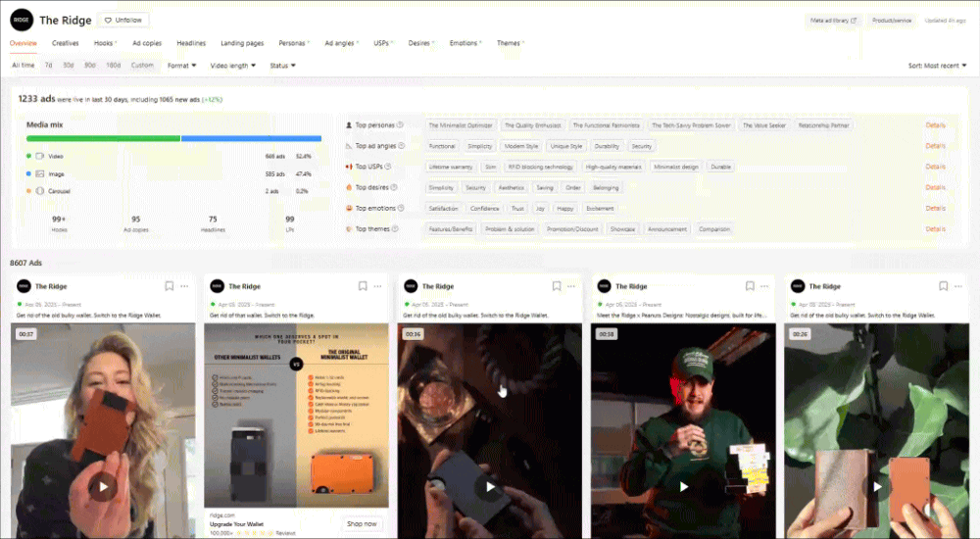Play the 00:26 video with plant leaves
Viewport: 980px width, 539px height.
pyautogui.click(x=877, y=486)
